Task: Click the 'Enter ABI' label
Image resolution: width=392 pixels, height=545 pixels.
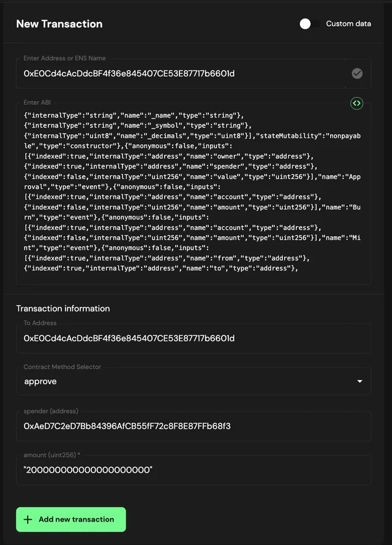Action: (x=37, y=102)
